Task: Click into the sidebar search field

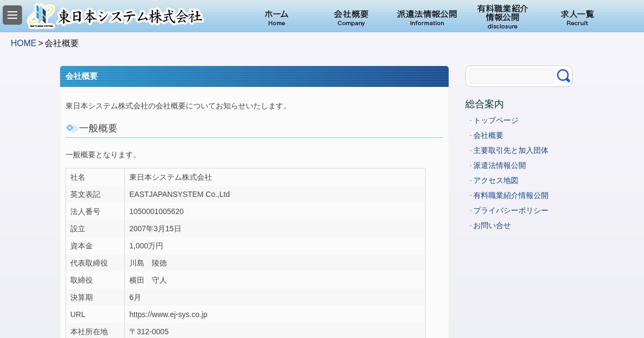Action: pos(512,76)
